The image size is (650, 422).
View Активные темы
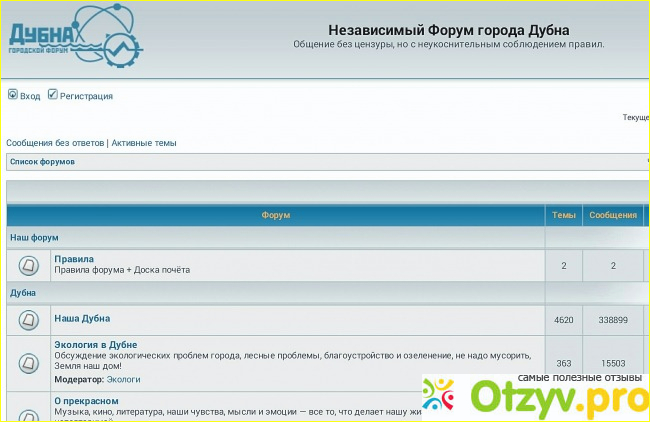point(144,143)
